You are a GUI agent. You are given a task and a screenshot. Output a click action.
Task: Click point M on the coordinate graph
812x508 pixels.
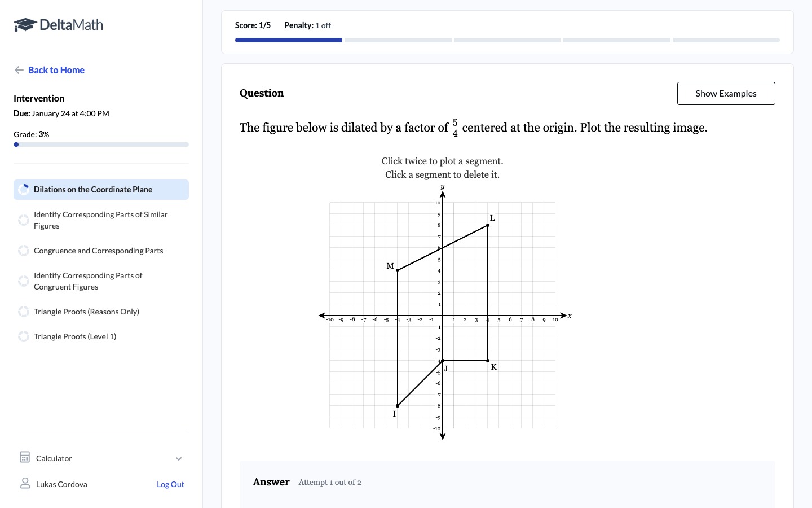[x=398, y=270]
